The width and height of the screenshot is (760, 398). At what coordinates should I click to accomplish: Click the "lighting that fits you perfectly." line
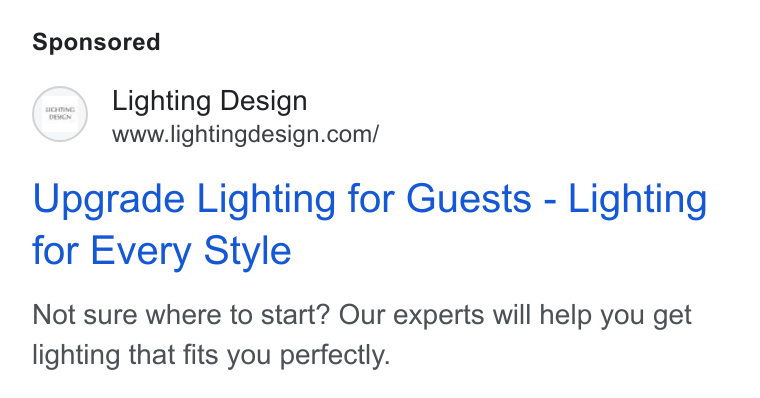tap(211, 355)
